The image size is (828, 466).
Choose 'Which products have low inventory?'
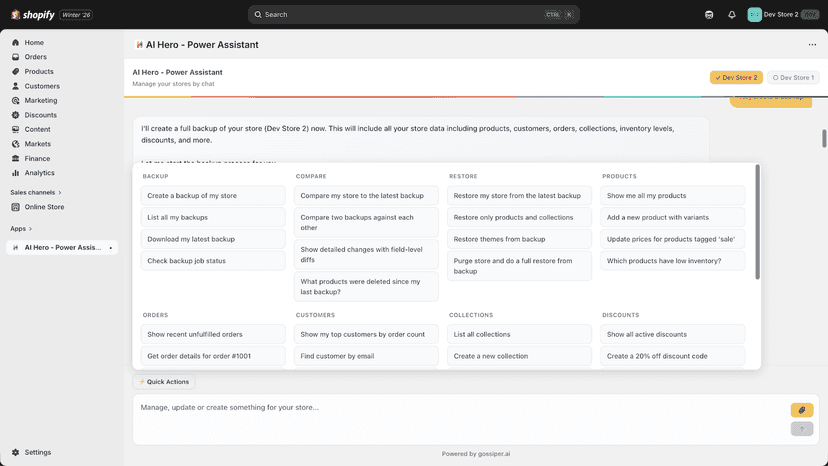point(672,260)
